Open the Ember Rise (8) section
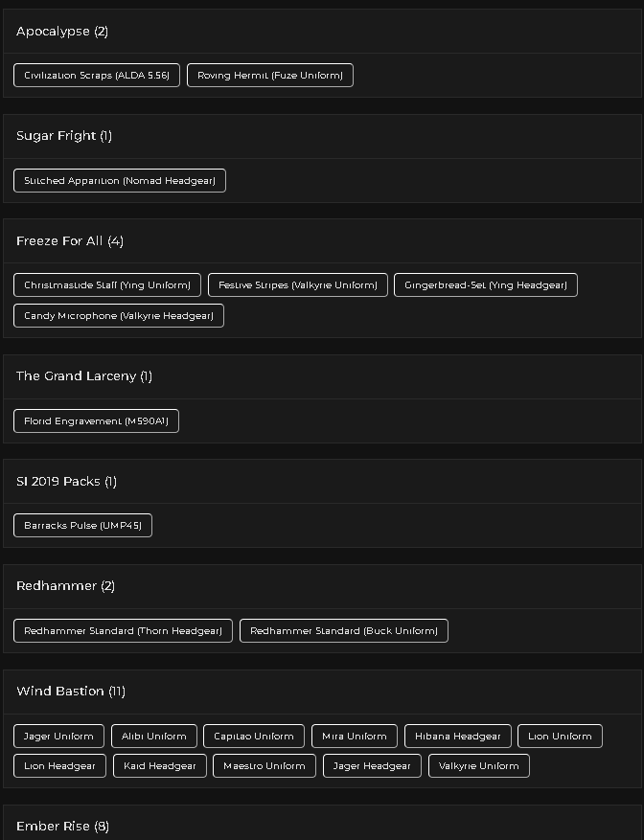 point(322,825)
